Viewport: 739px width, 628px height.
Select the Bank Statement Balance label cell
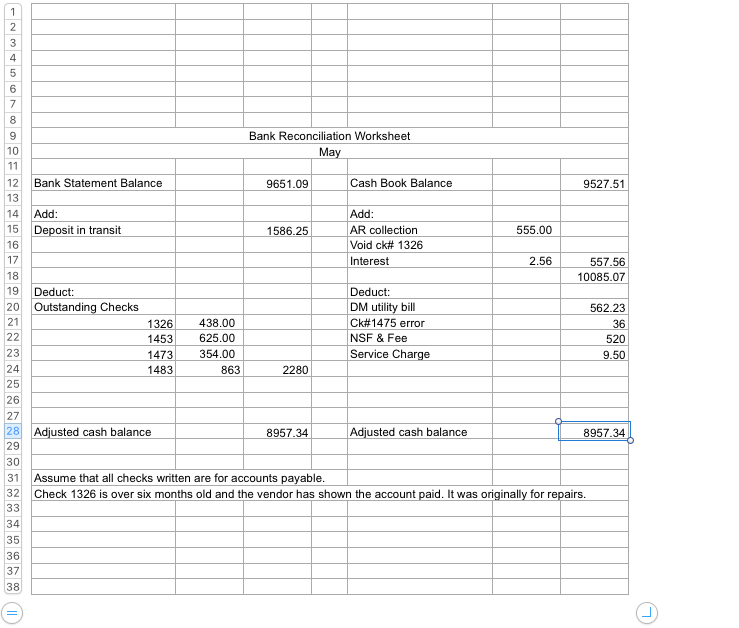[103, 182]
